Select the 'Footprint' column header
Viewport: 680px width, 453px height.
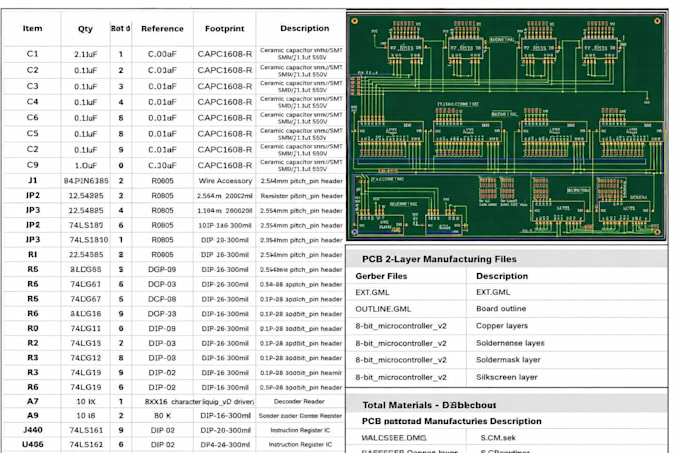click(225, 29)
